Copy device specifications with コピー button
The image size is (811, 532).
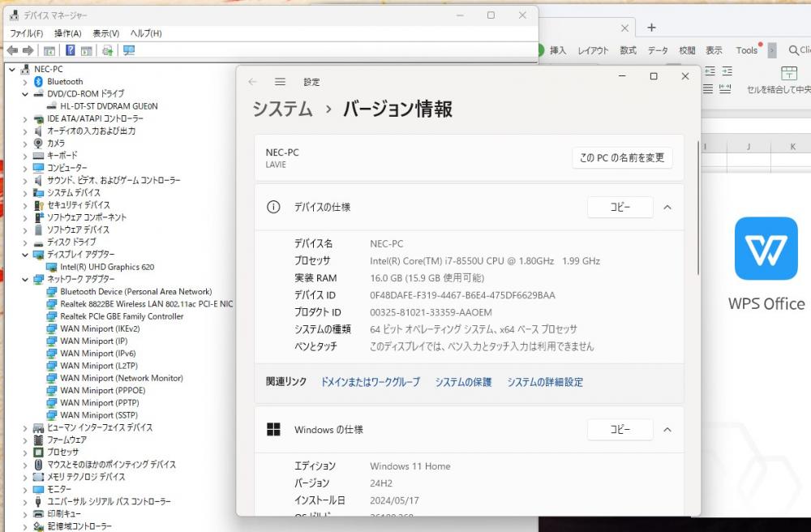click(x=620, y=208)
